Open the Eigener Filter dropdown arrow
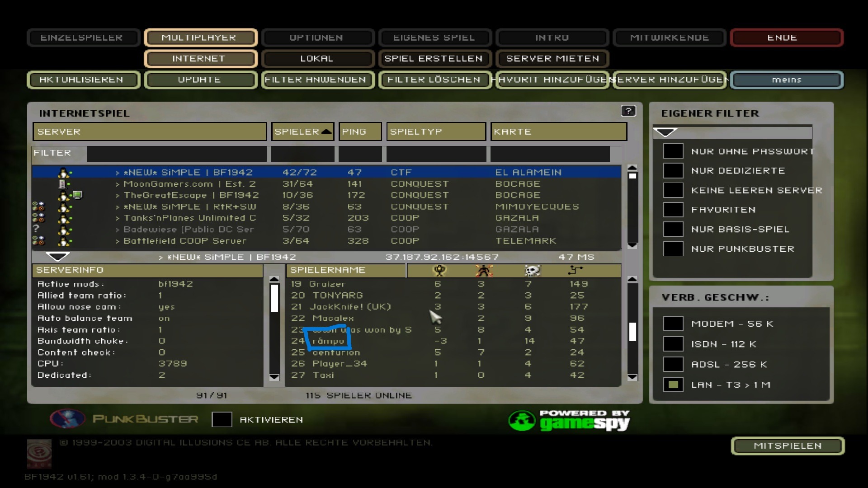The height and width of the screenshot is (488, 868). pos(665,132)
